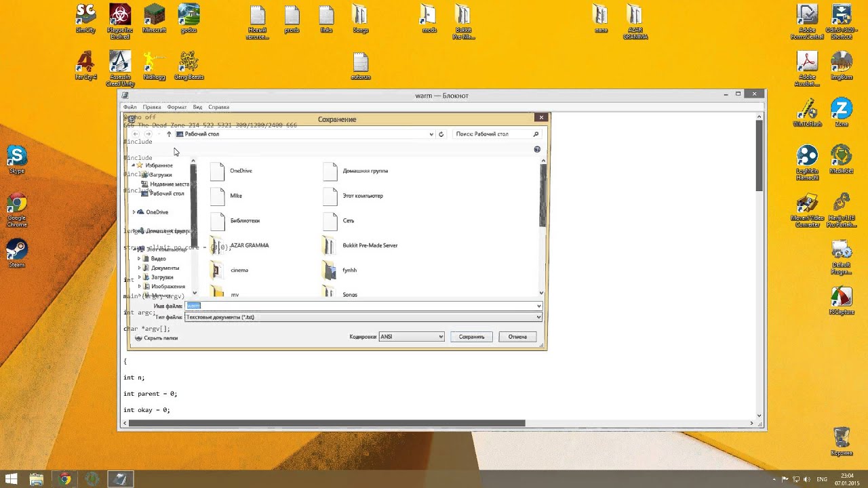Select the autorun file on desktop
Screen dimensions: 868x488
point(361,66)
